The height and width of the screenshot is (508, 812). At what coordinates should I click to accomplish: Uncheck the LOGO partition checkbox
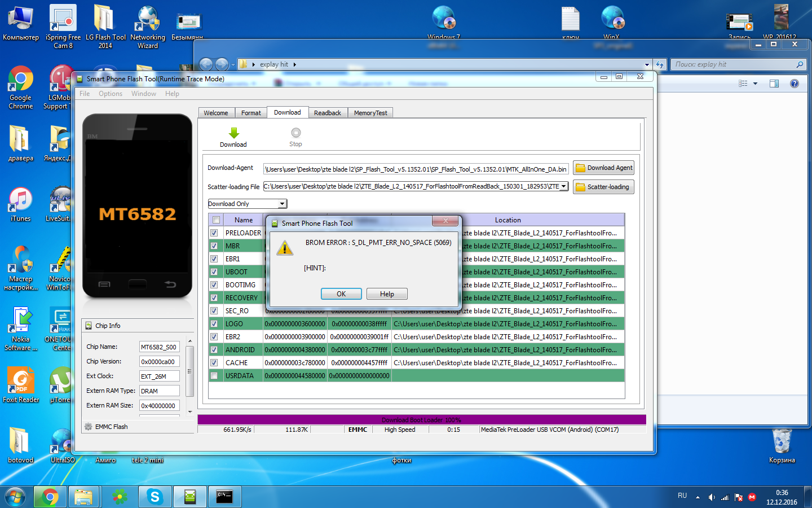[214, 324]
